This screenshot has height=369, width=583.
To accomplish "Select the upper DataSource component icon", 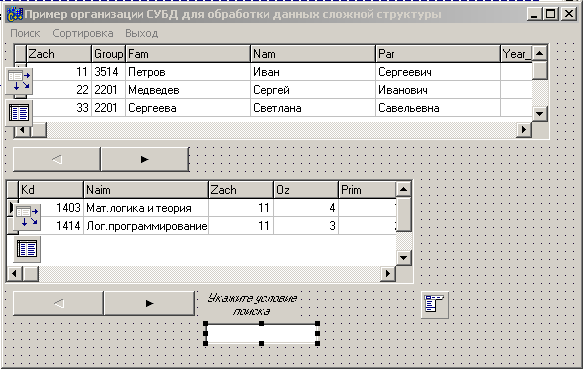I will point(19,81).
